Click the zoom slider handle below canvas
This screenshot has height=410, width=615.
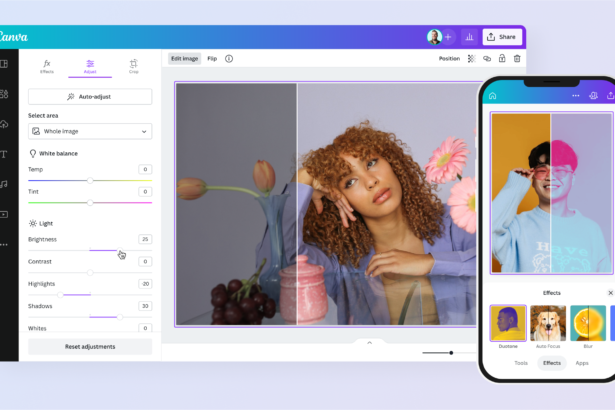point(451,353)
